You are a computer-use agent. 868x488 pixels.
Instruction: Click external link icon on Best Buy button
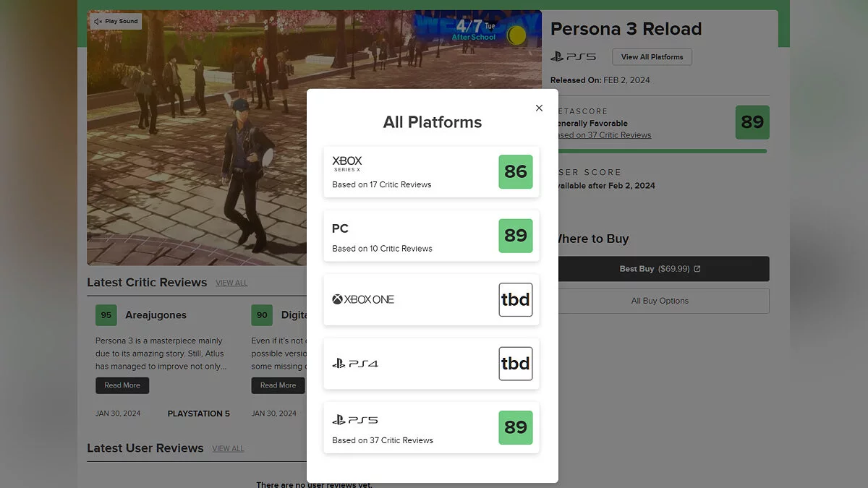(x=697, y=269)
